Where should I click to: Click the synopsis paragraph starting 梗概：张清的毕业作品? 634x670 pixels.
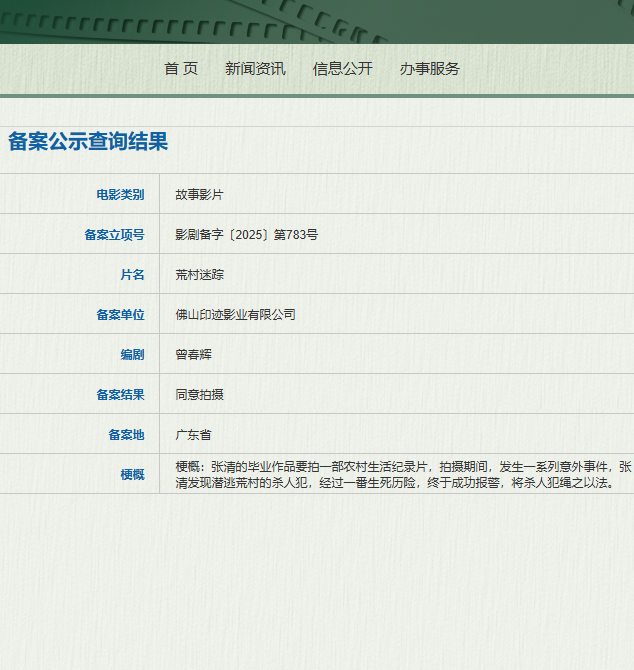(403, 475)
